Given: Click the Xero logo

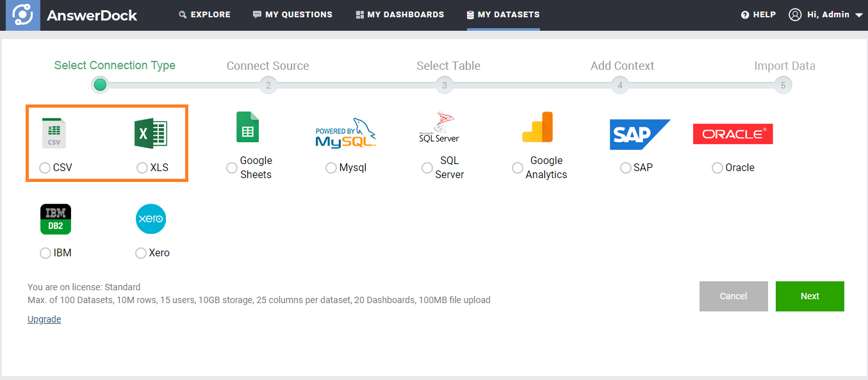Looking at the screenshot, I should point(151,219).
